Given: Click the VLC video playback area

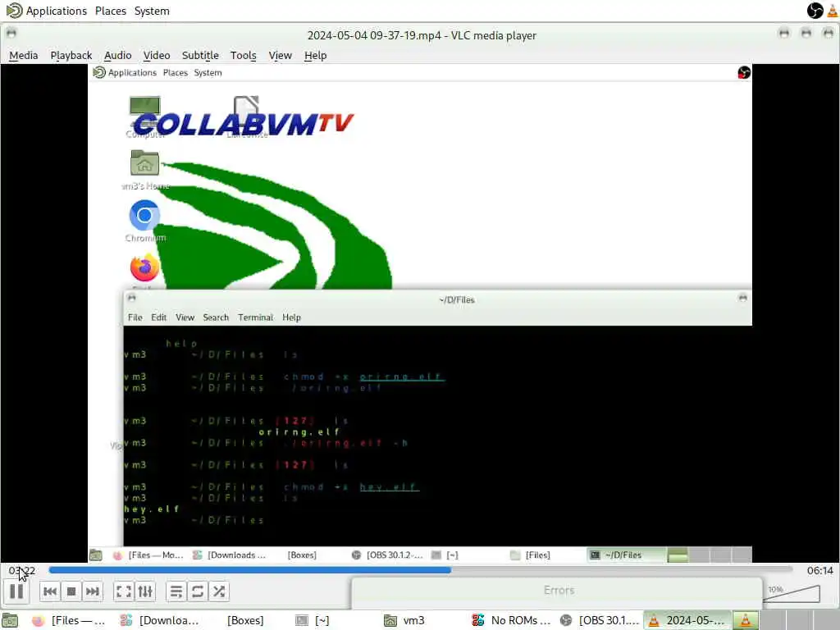Looking at the screenshot, I should coord(419,313).
